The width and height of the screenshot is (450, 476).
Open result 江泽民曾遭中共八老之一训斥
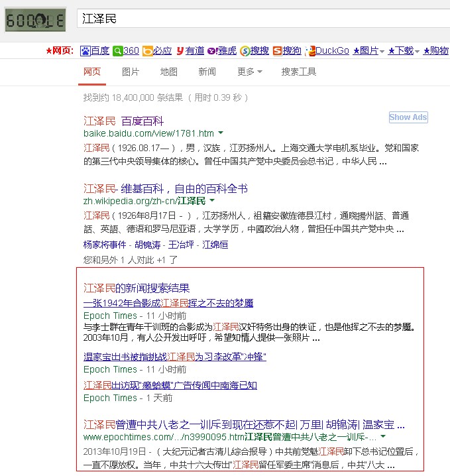(x=244, y=425)
